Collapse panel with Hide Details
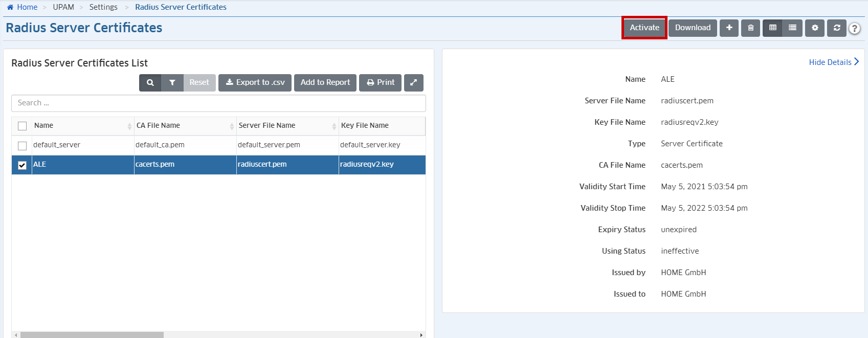Image resolution: width=868 pixels, height=338 pixels. coord(833,62)
